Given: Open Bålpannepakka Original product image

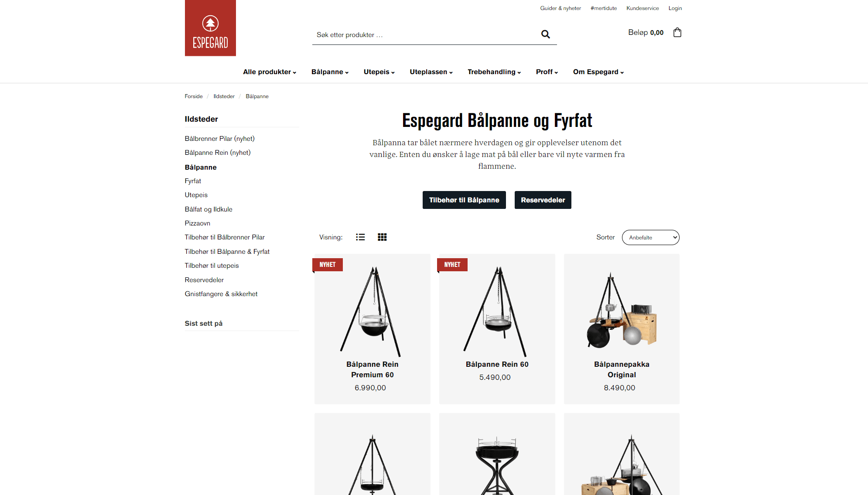Looking at the screenshot, I should point(622,311).
